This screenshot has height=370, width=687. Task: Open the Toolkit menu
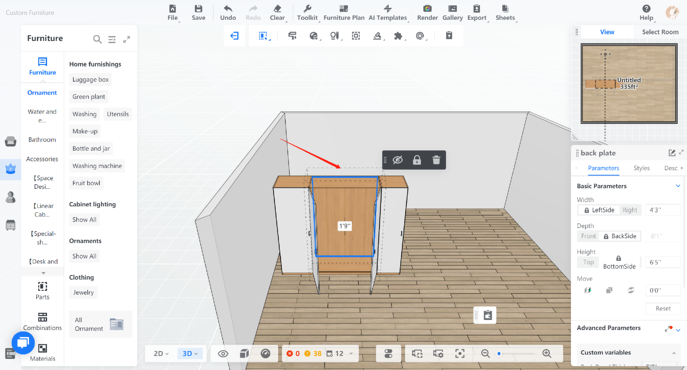coord(307,13)
